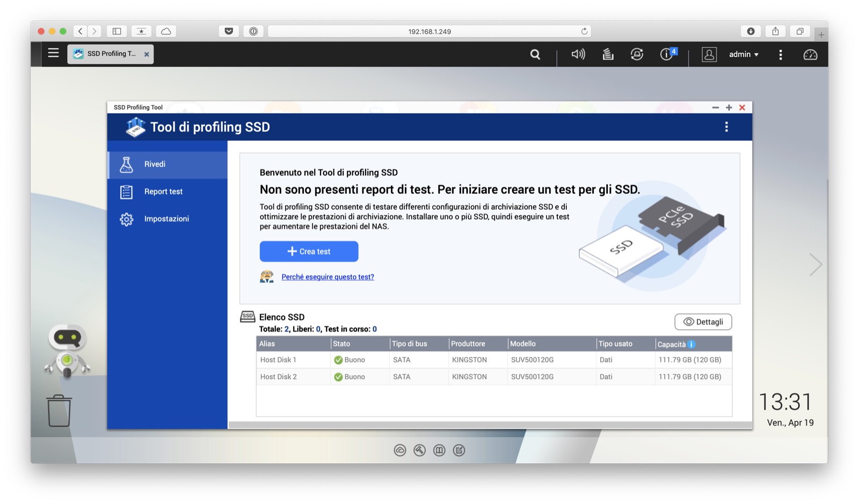Click fourth bottom dock feedback icon
The height and width of the screenshot is (504, 859).
pos(459,450)
